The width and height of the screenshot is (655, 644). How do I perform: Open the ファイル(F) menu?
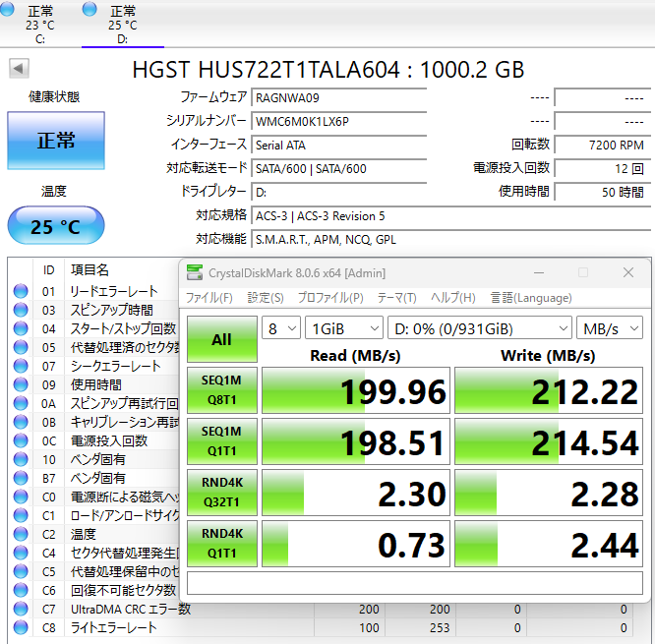click(208, 298)
